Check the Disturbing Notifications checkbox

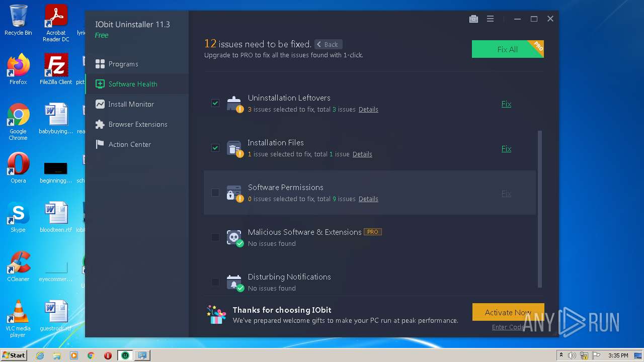[215, 283]
